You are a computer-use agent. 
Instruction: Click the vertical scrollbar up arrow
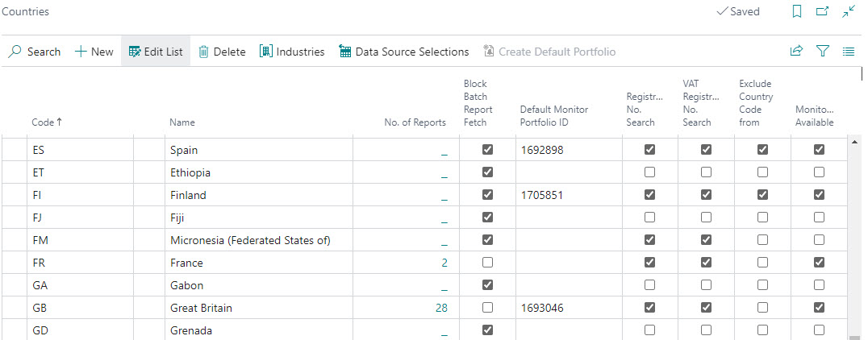click(855, 143)
